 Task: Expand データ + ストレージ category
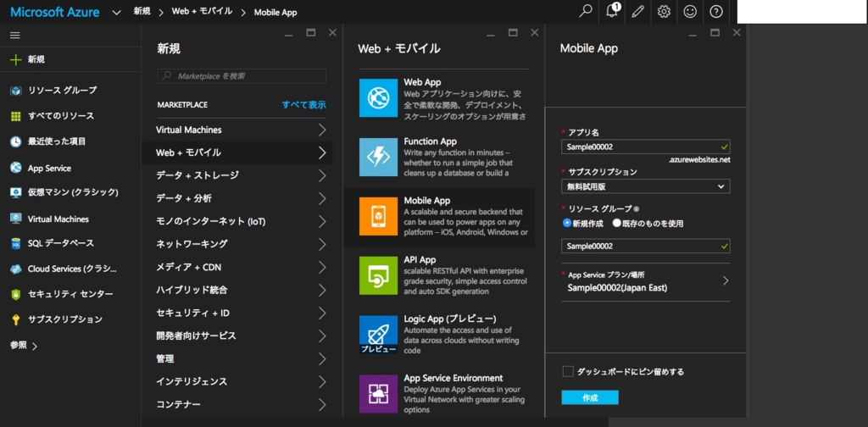tap(322, 175)
